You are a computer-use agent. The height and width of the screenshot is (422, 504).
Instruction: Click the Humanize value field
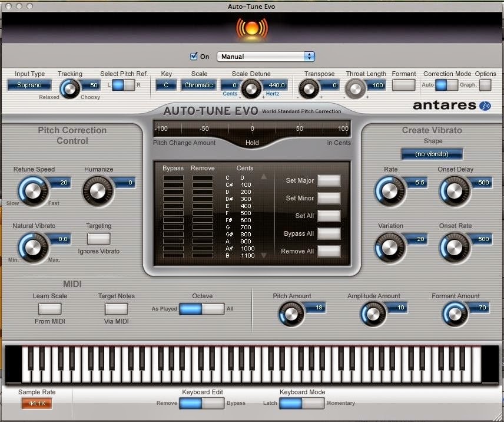click(x=125, y=182)
